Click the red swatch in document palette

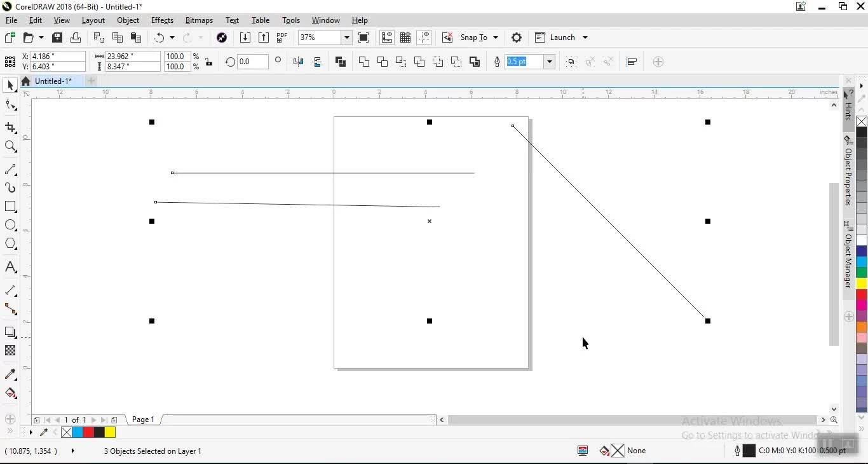88,432
